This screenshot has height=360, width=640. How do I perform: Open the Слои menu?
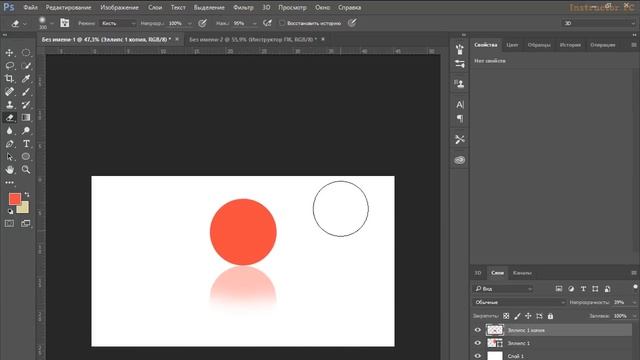(155, 7)
